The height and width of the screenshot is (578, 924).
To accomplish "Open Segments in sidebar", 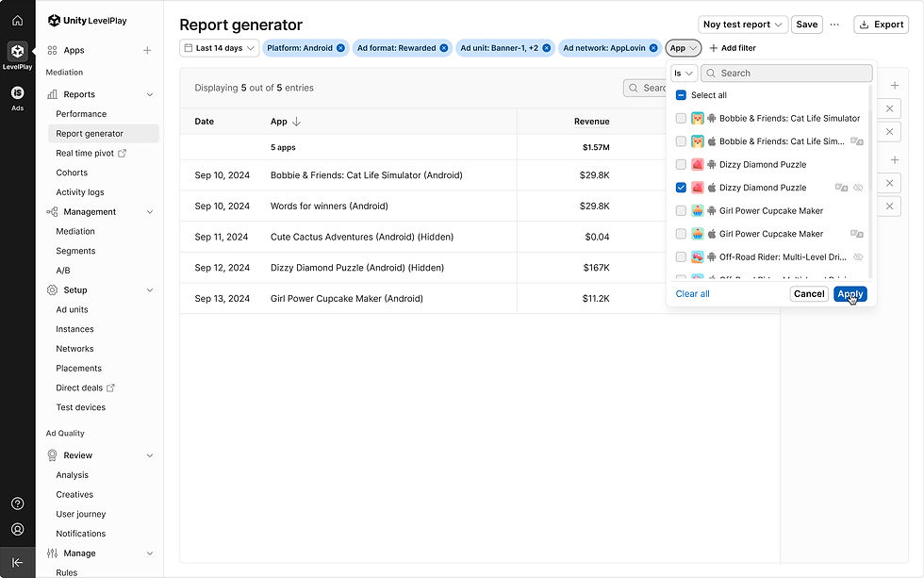I will tap(75, 251).
